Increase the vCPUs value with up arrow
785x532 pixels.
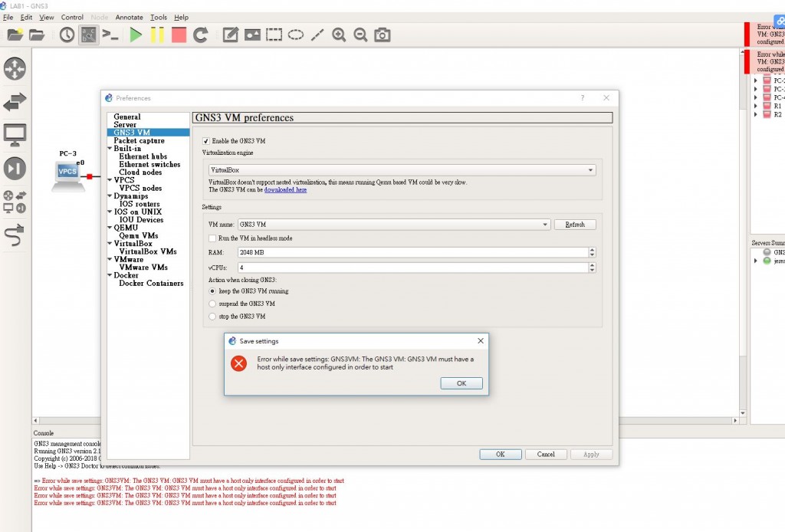(x=593, y=265)
